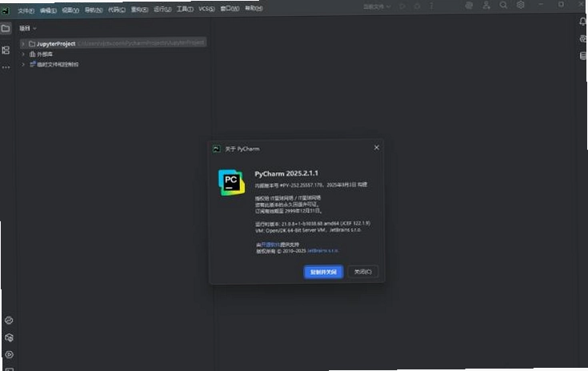Screen dimensions: 588x371
Task: Open the 项目 view dropdown
Action: (x=28, y=29)
